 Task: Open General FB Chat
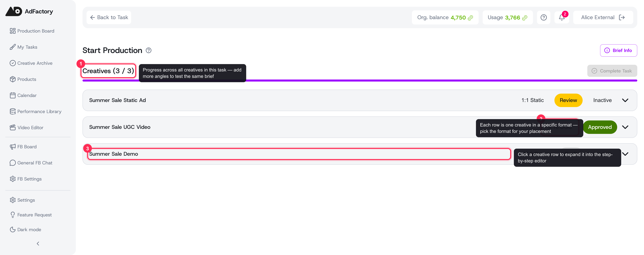(x=31, y=163)
